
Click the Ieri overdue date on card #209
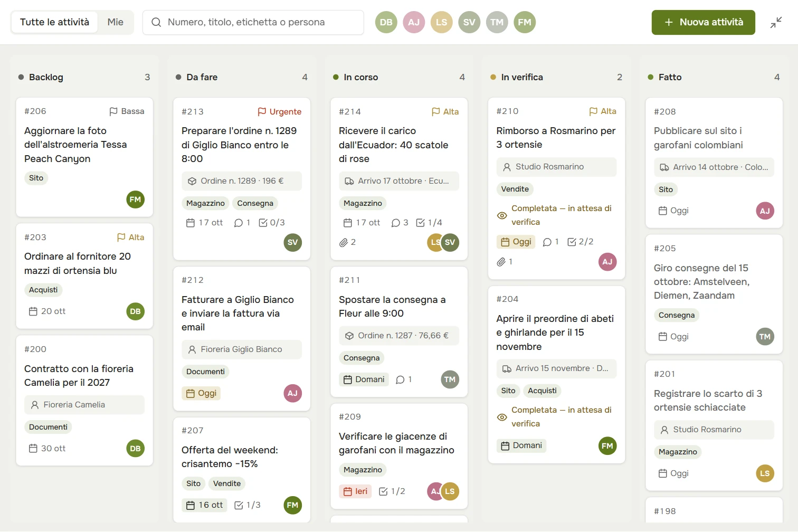pos(355,491)
